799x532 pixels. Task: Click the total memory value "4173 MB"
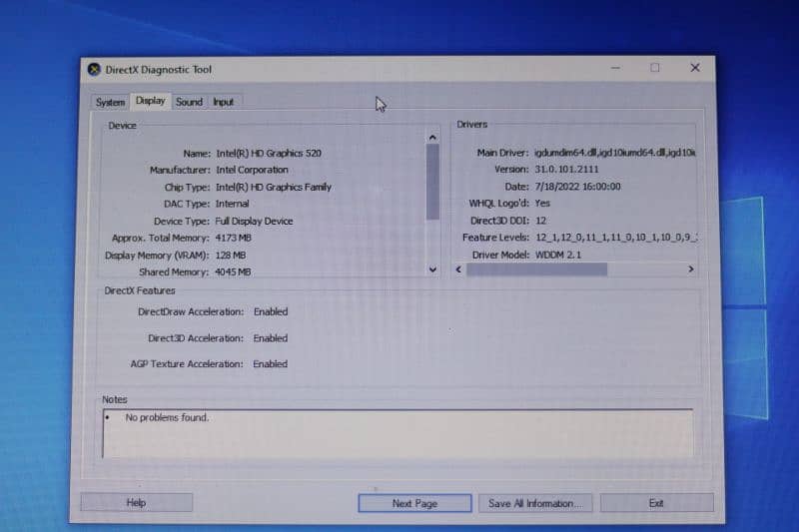(233, 238)
